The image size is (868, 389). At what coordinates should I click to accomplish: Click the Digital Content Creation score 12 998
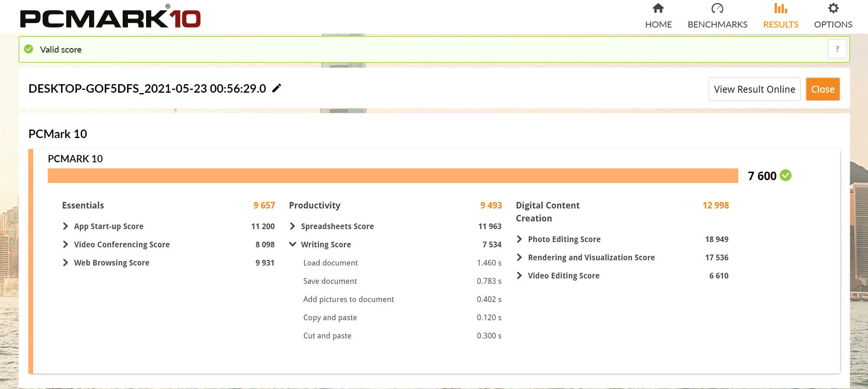716,205
